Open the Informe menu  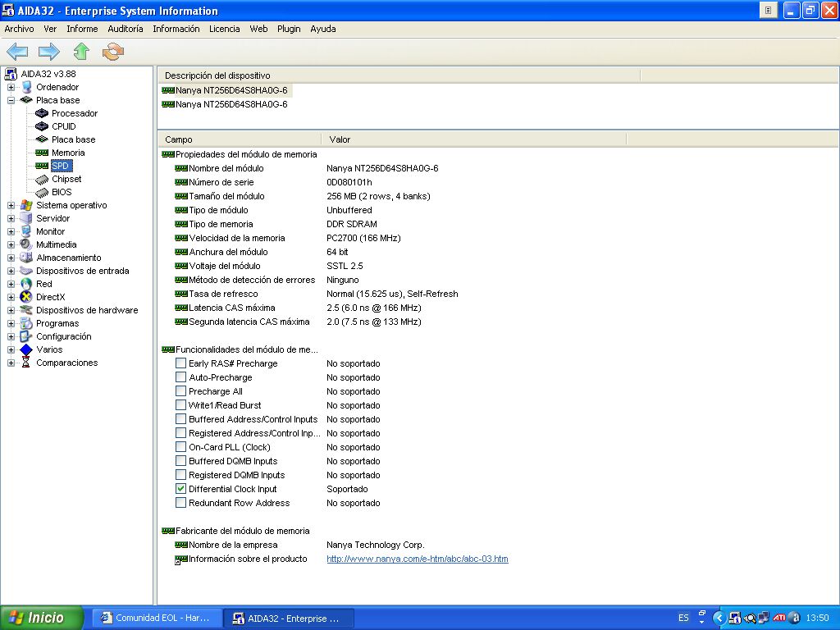[x=82, y=29]
